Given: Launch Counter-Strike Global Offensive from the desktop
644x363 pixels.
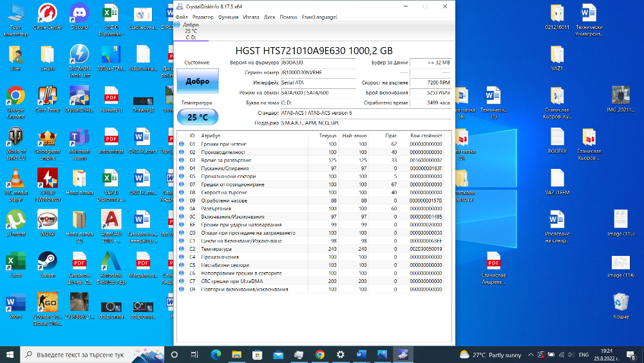Looking at the screenshot, I should coord(48,309).
